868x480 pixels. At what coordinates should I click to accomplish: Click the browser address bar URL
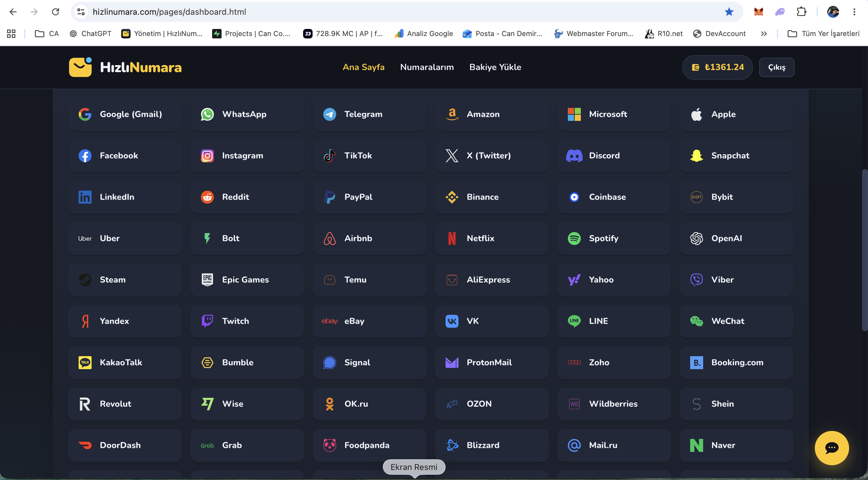point(169,12)
